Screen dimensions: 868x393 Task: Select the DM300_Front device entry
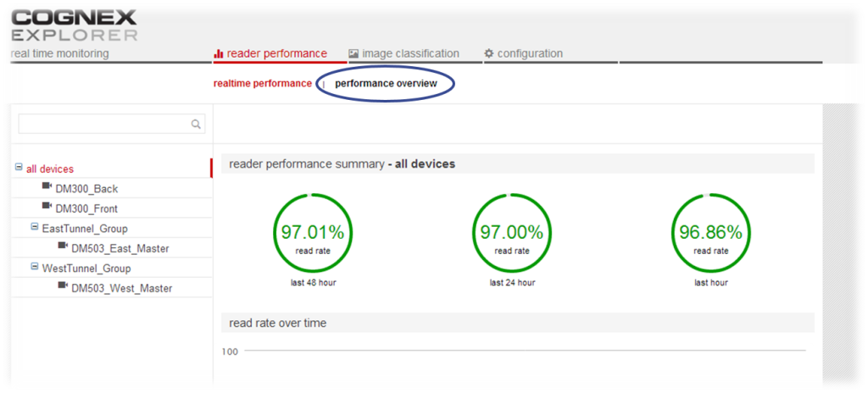click(x=86, y=208)
